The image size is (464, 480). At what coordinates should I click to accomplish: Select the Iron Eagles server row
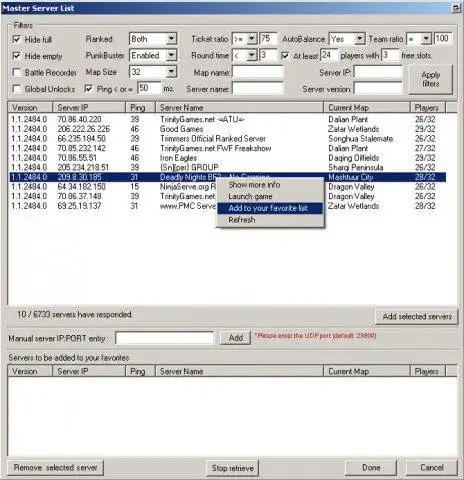[x=227, y=158]
